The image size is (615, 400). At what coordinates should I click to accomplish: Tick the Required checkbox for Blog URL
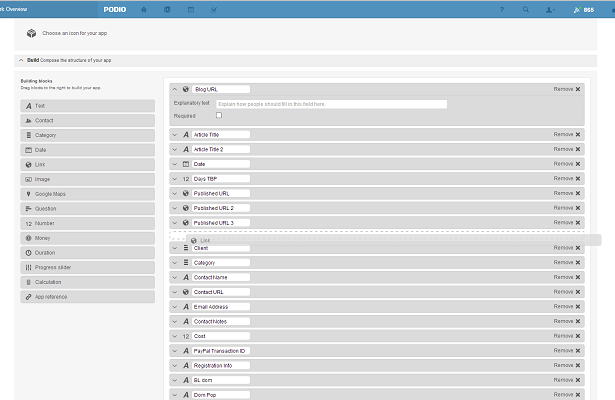pyautogui.click(x=219, y=116)
